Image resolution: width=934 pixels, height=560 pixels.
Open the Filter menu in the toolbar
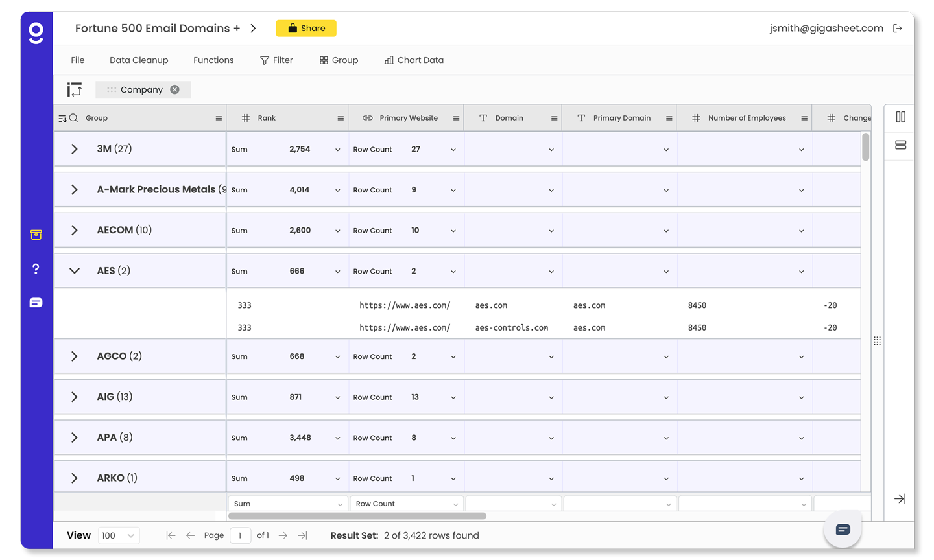276,60
